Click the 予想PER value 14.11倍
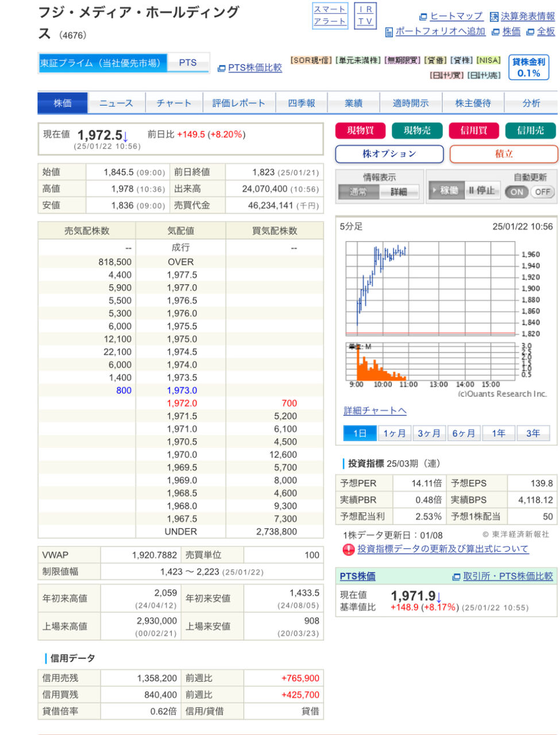 [427, 483]
